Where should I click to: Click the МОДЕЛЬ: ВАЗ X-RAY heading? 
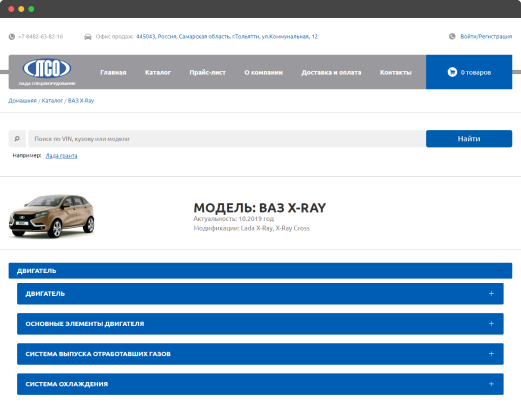(260, 208)
